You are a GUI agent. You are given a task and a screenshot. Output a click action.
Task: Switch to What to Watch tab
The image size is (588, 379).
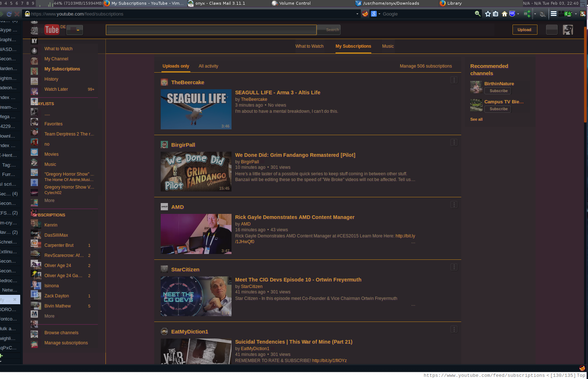coord(310,46)
